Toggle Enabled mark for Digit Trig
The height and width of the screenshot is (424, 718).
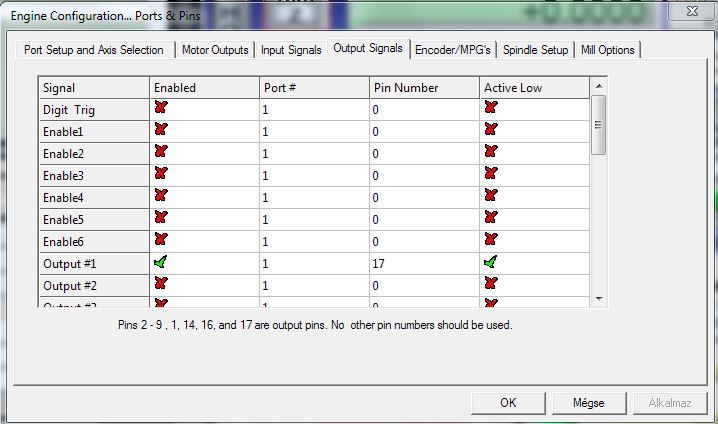click(x=161, y=109)
